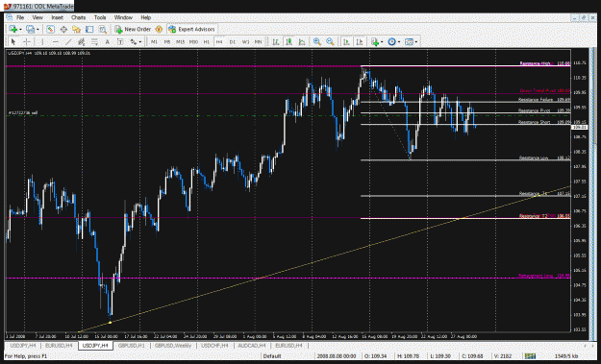Open the Help menu
This screenshot has height=364, width=601.
[145, 17]
